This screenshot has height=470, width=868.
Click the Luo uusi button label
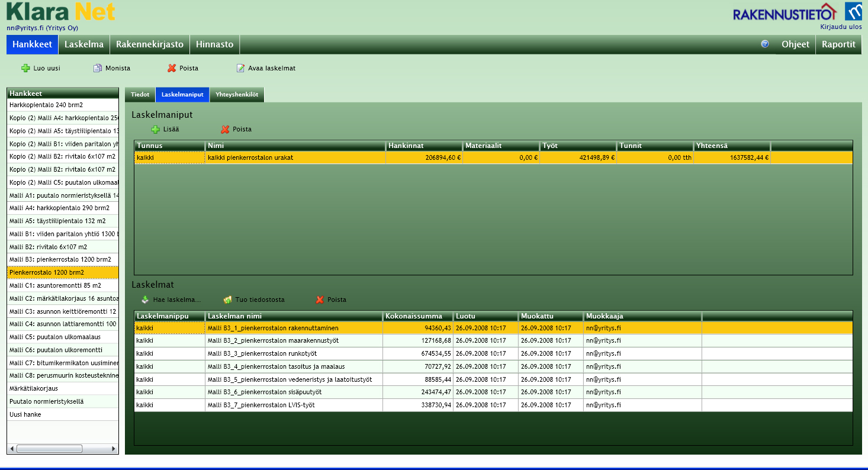[x=47, y=68]
